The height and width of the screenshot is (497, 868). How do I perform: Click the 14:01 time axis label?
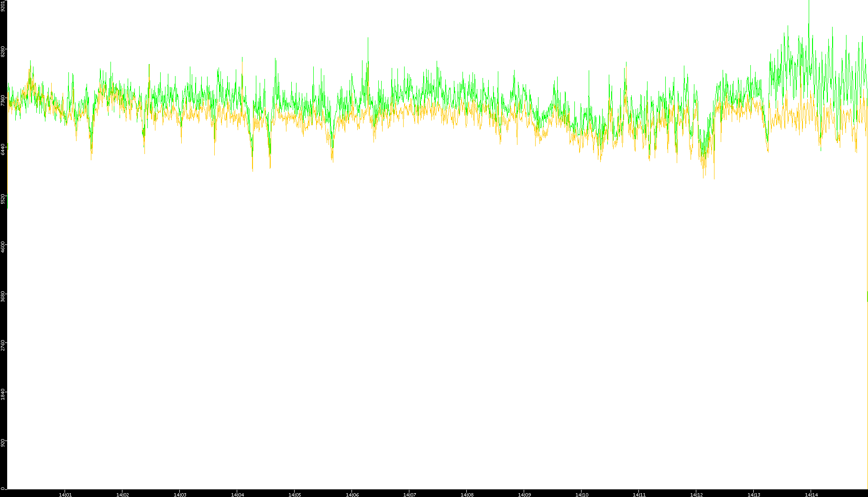coord(65,494)
